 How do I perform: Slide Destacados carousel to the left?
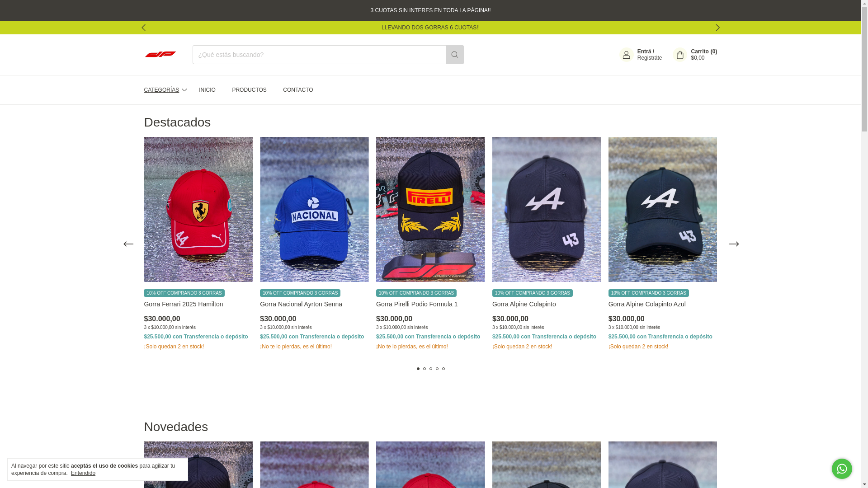click(128, 244)
